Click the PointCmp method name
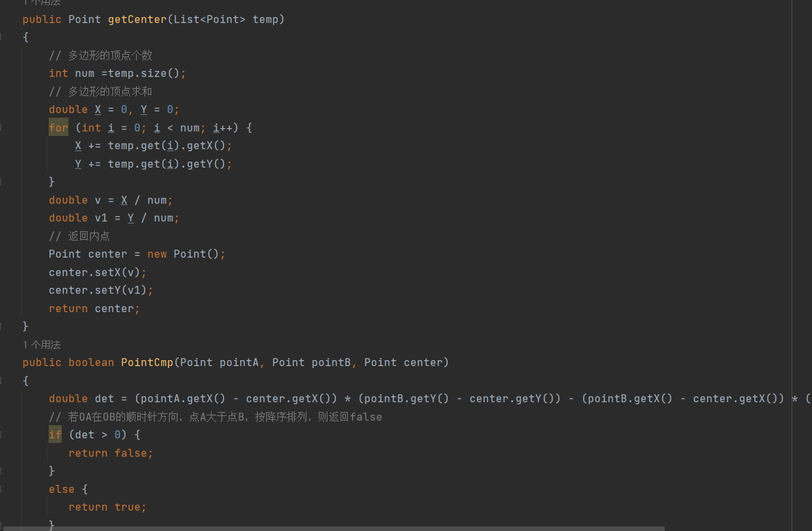 click(147, 362)
